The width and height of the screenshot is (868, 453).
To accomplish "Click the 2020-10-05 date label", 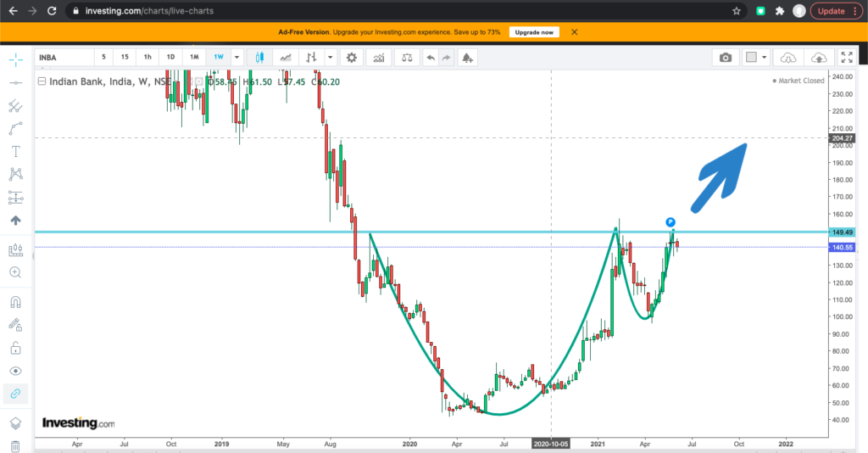I will [x=551, y=444].
